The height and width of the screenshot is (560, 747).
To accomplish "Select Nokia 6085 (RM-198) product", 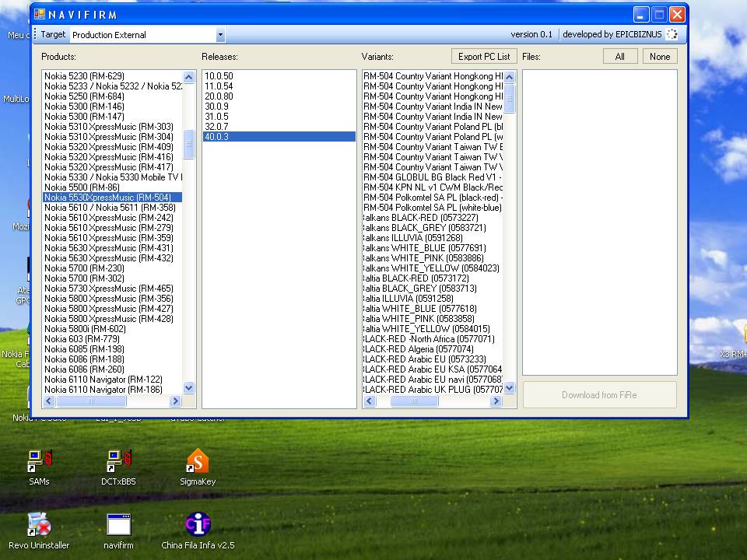I will [112, 349].
